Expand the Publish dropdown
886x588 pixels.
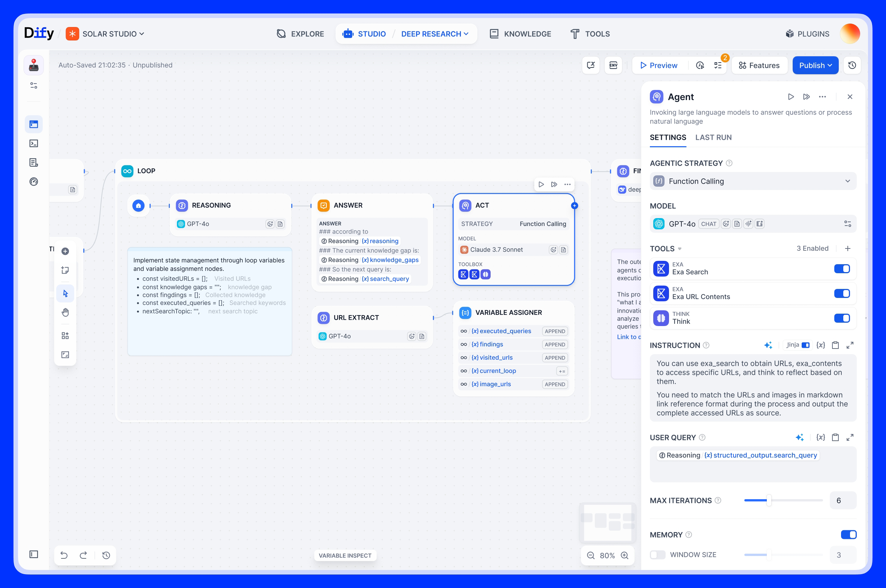815,65
